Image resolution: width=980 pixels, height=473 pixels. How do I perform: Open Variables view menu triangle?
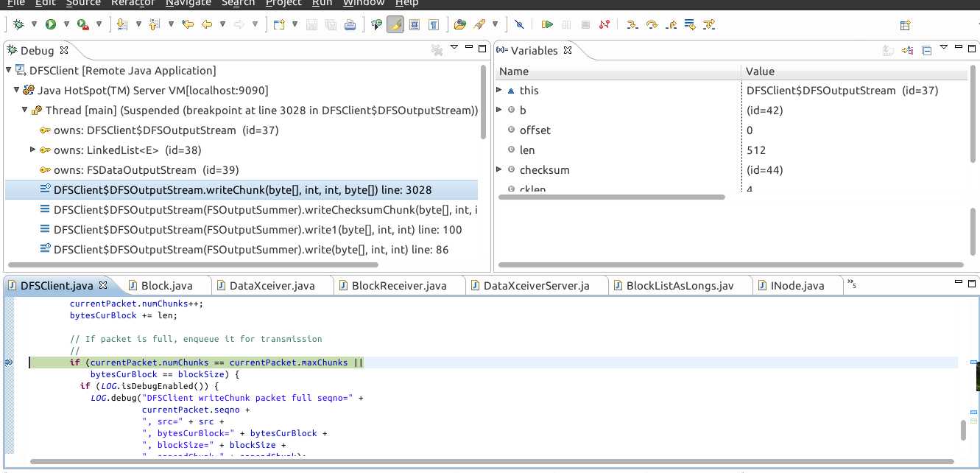(943, 48)
